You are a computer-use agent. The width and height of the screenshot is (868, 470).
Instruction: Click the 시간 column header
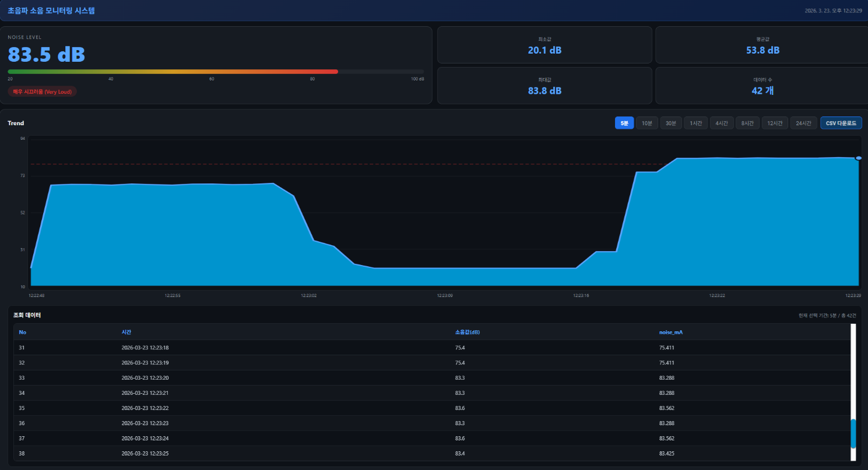[126, 332]
